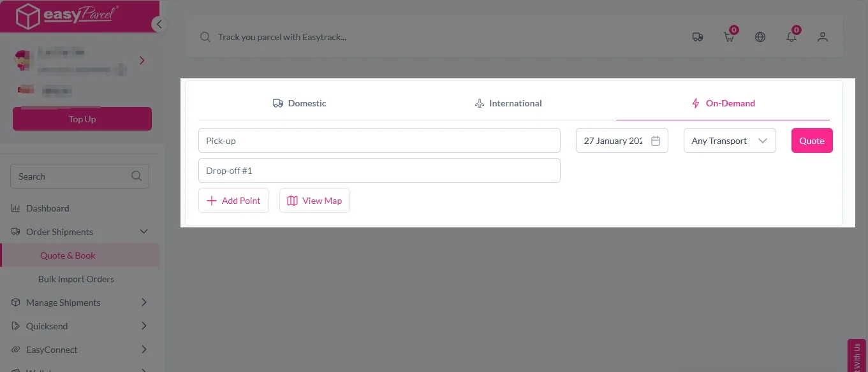Screen dimensions: 868x372
Task: Open Bulk Import Orders in sidebar
Action: coord(76,279)
